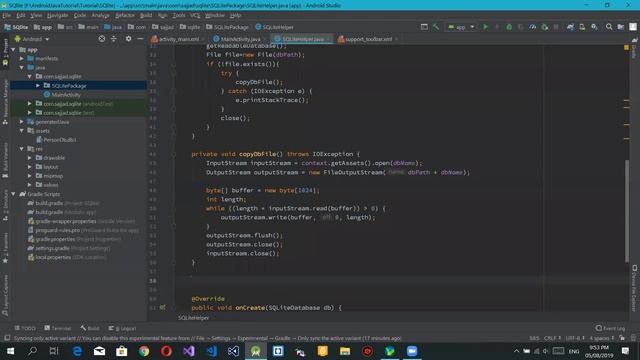Open the TODO tool window
The image size is (640, 360).
pyautogui.click(x=25, y=328)
